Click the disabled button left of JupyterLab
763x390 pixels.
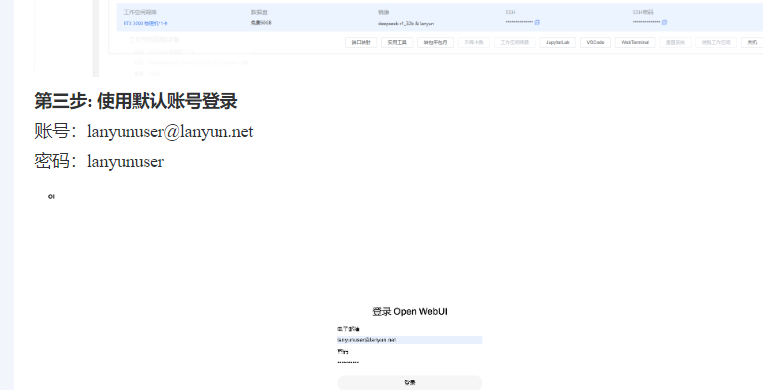[x=515, y=42]
